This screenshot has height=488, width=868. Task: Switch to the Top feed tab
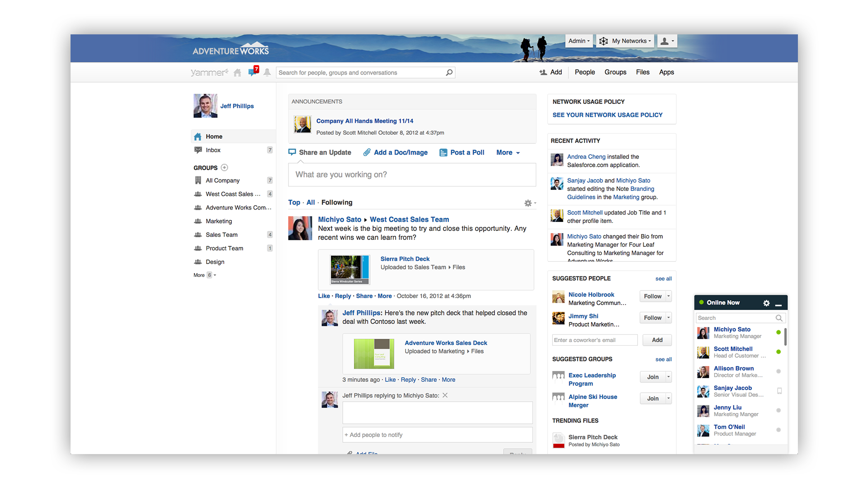coord(294,202)
